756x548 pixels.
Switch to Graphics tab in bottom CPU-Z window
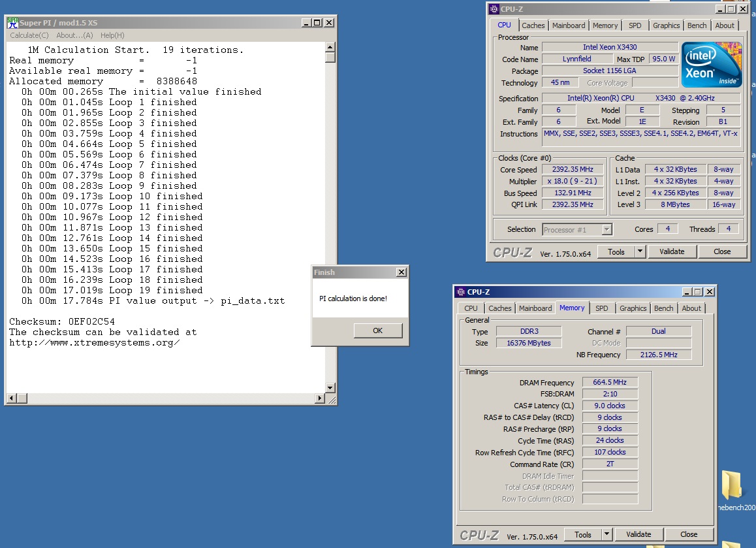pos(633,308)
